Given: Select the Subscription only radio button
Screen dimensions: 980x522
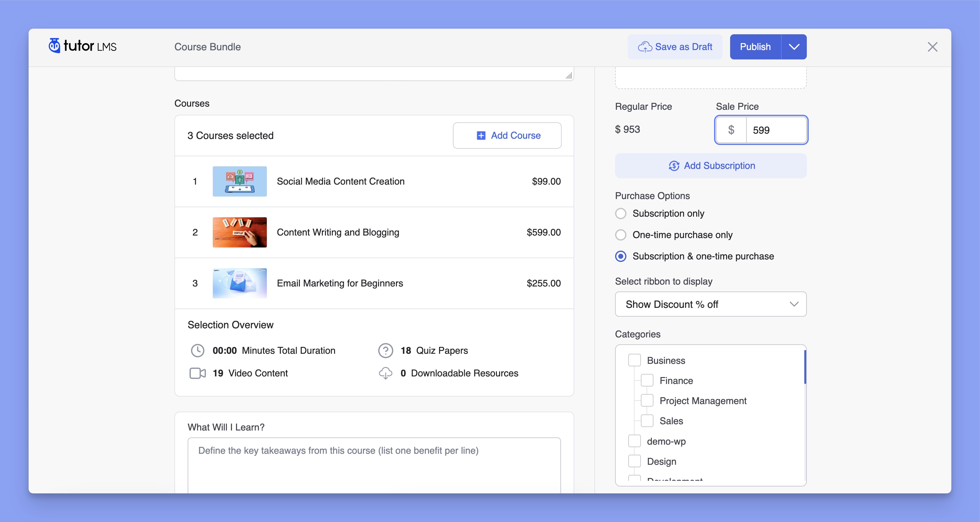Looking at the screenshot, I should 620,213.
